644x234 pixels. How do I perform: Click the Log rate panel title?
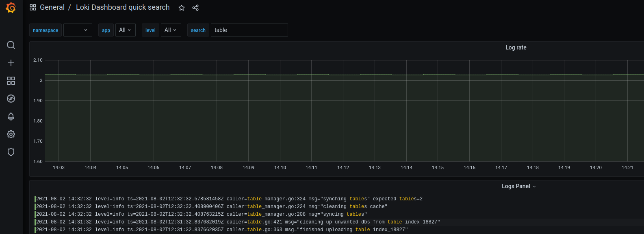(x=516, y=47)
